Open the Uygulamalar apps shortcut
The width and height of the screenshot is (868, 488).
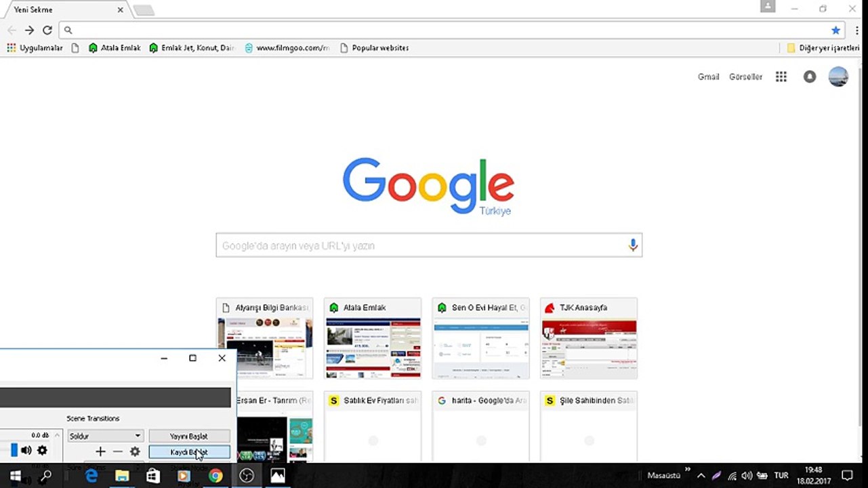pyautogui.click(x=35, y=48)
